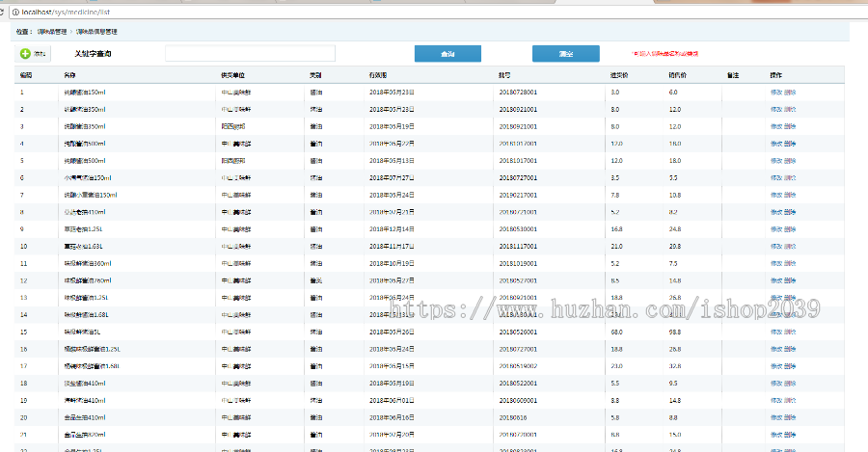Screen dimensions: 868x452
Task: Click 修改 edit link in row 6
Action: (776, 178)
